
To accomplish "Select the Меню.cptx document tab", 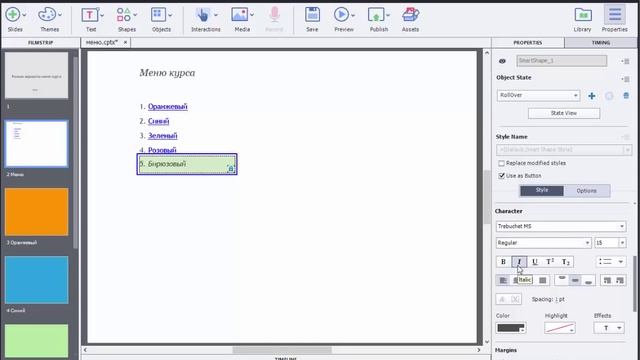I will coord(102,42).
